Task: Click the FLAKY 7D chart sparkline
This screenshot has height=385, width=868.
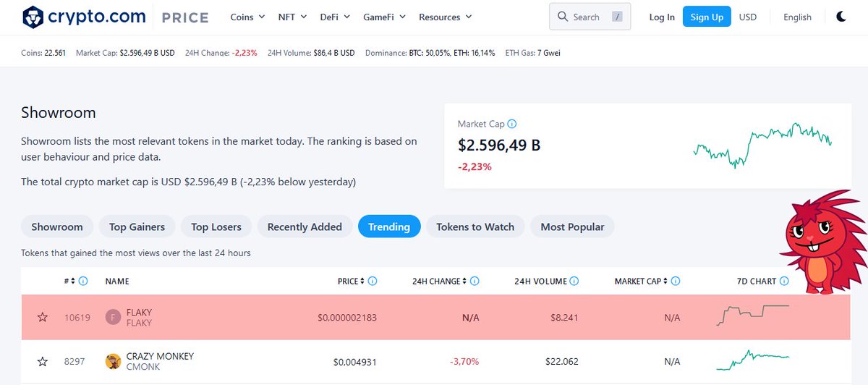Action: pos(752,315)
